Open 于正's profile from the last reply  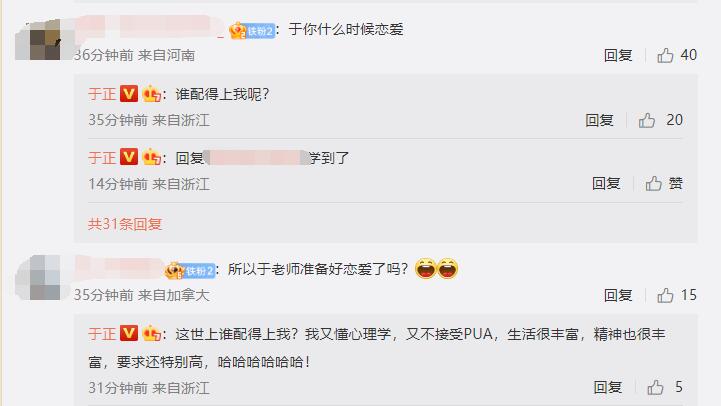pos(102,334)
